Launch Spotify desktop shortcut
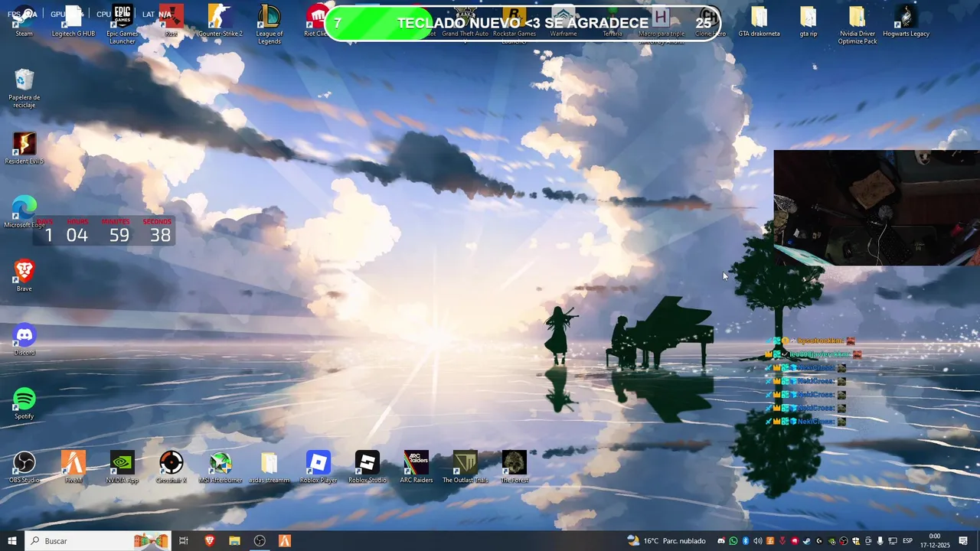 tap(24, 403)
